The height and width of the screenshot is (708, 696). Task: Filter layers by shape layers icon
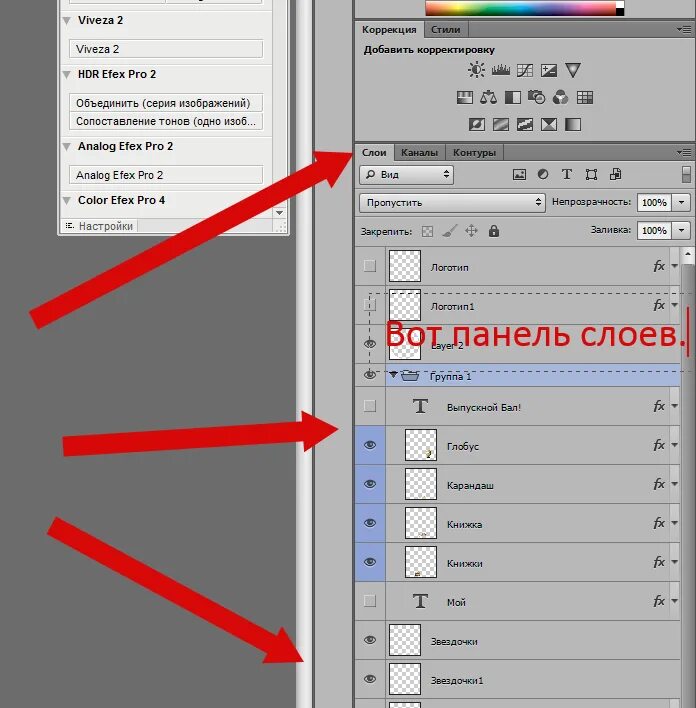[x=591, y=175]
